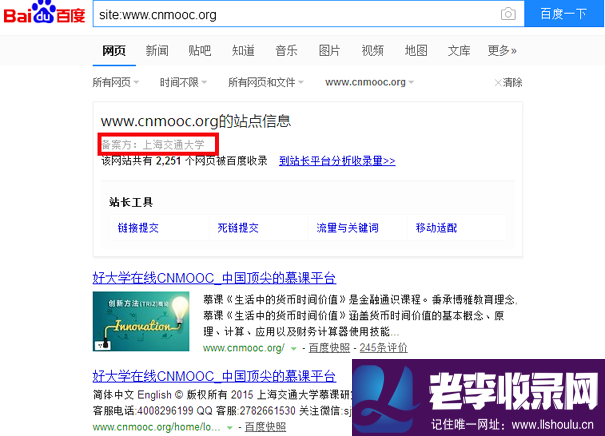Click the 备案方：上海交通大学 text
The image size is (605, 436).
(153, 145)
